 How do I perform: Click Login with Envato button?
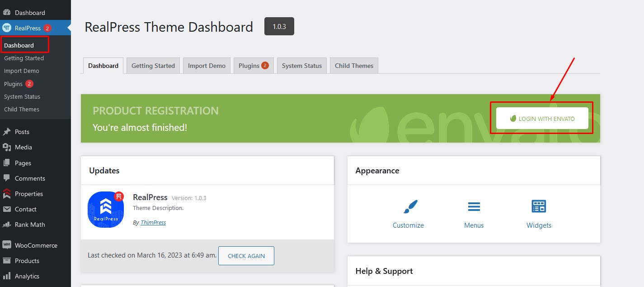pos(542,119)
